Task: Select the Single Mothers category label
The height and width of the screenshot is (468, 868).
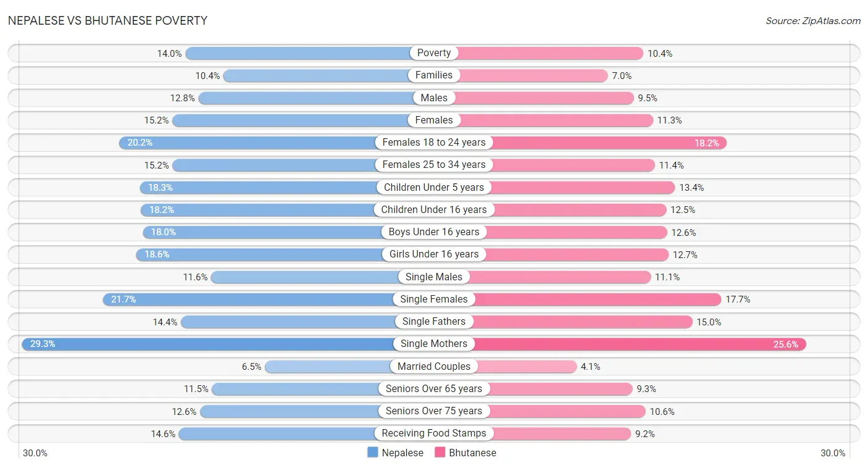Action: 434,344
